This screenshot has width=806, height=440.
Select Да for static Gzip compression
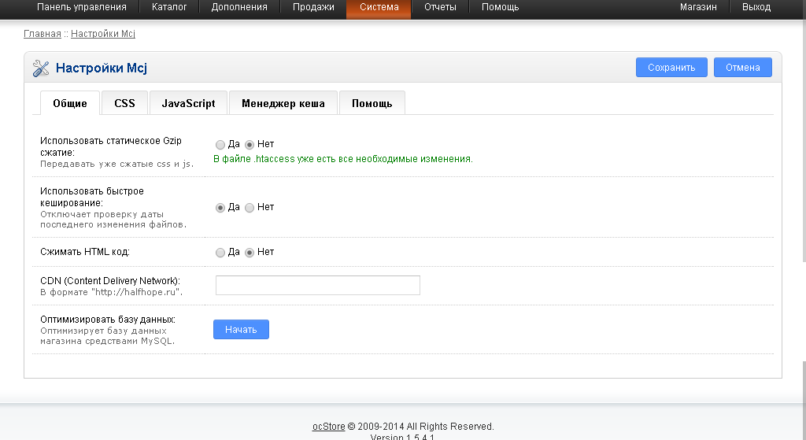pyautogui.click(x=220, y=145)
